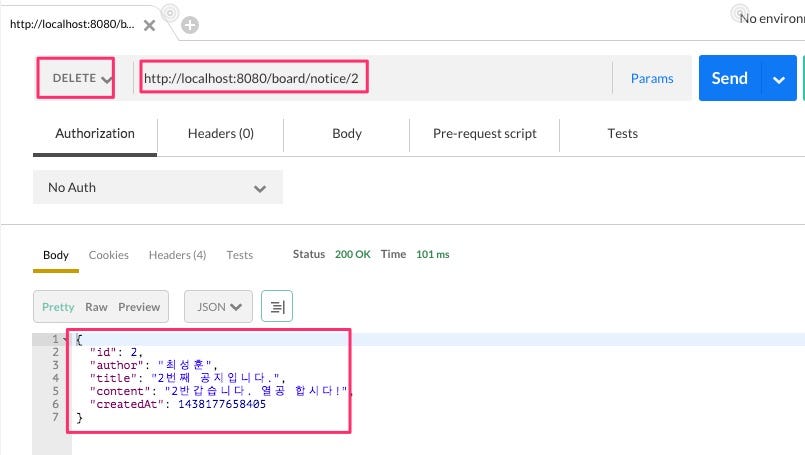805x455 pixels.
Task: Open the JSON format dropdown
Action: pyautogui.click(x=218, y=307)
